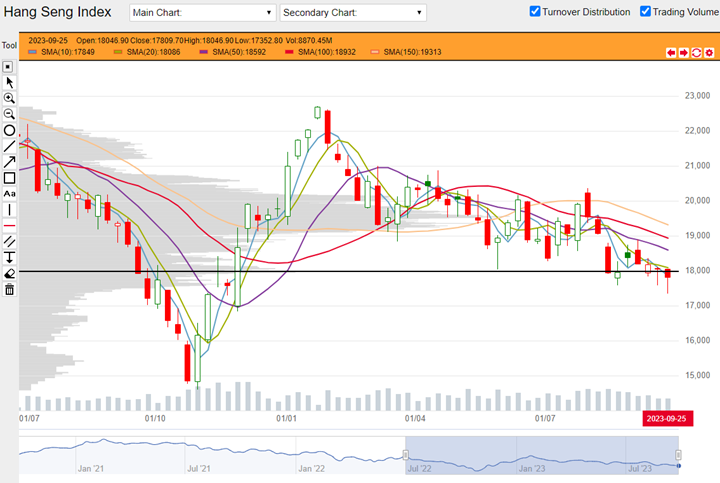Choose the parallel lines channel tool
This screenshot has height=483, width=720.
tap(9, 242)
